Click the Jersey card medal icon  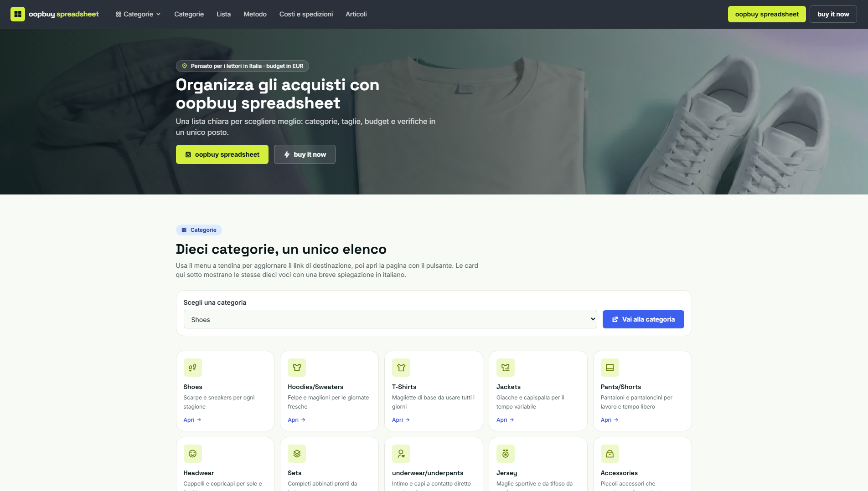(506, 454)
